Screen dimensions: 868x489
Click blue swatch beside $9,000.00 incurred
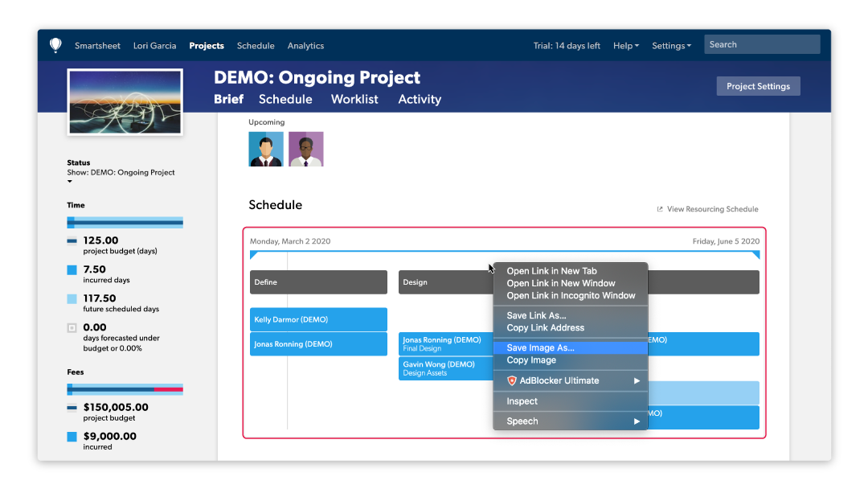tap(72, 437)
